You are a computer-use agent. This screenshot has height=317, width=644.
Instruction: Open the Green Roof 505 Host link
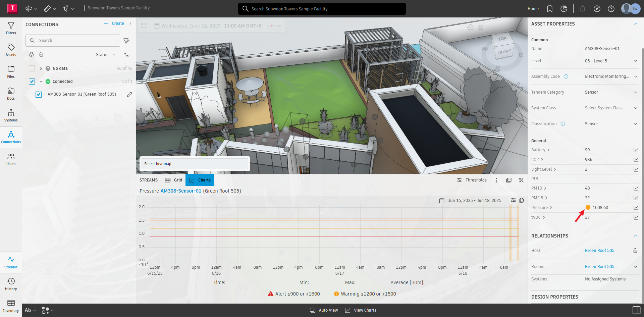tap(600, 251)
